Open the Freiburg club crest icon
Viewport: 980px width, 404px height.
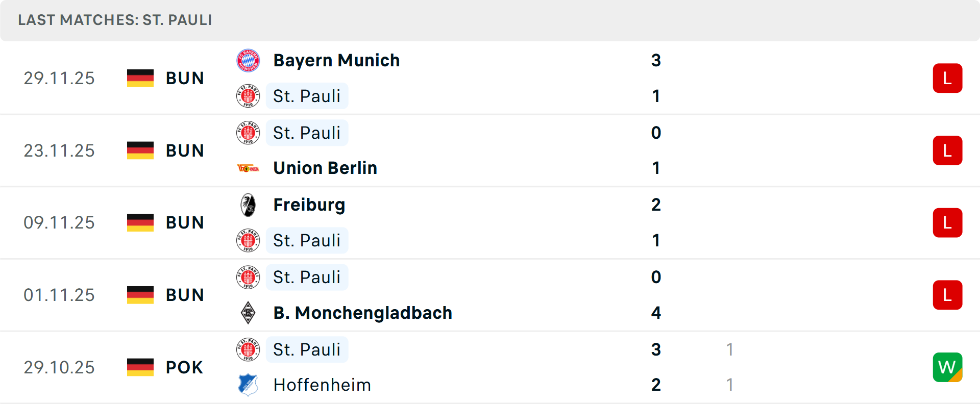click(248, 205)
